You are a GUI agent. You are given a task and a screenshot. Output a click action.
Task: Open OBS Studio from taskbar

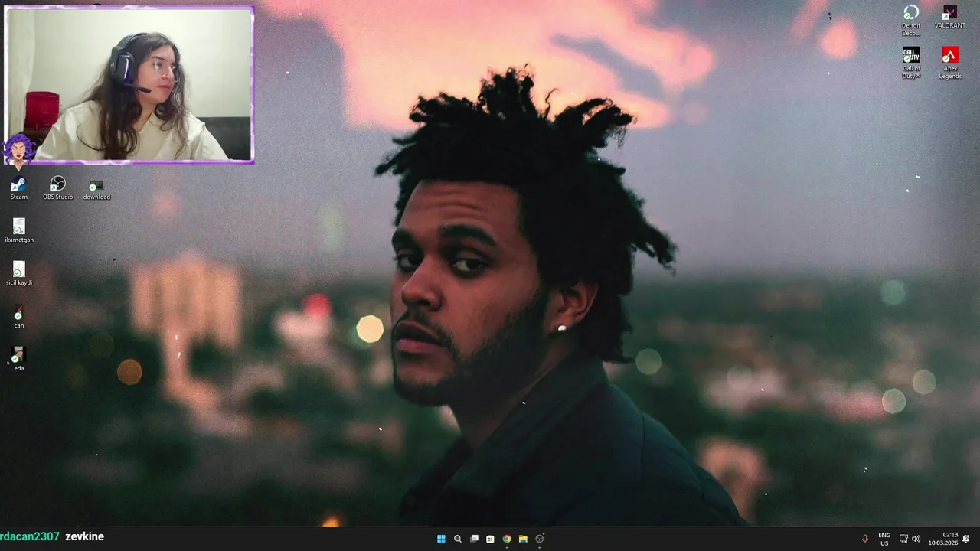tap(540, 539)
